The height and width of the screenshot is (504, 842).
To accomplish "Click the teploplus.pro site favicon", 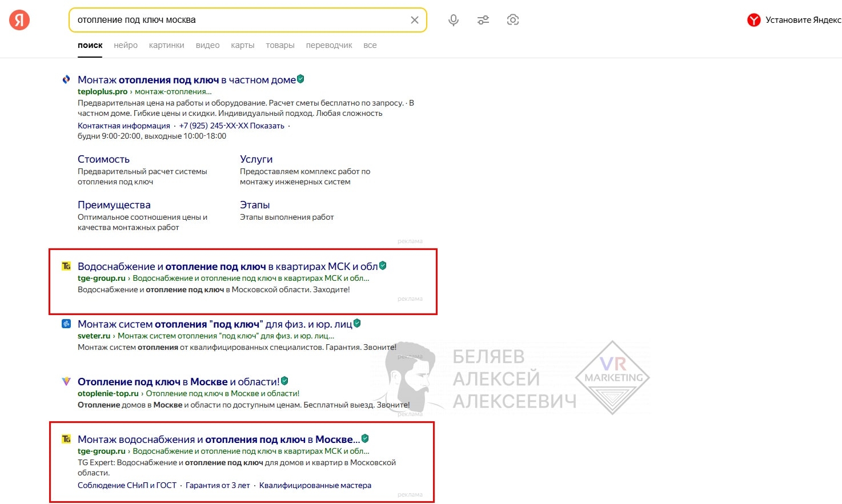I will (66, 80).
